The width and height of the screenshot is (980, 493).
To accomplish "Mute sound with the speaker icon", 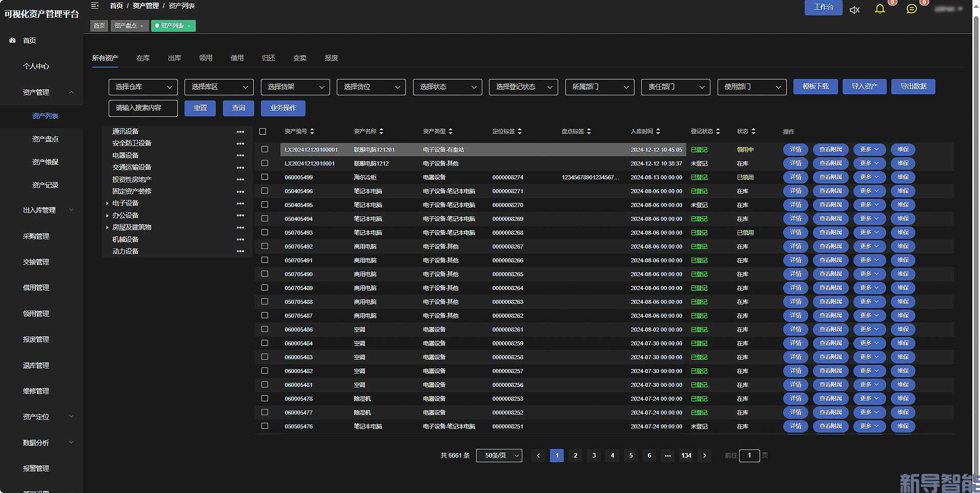I will (x=854, y=10).
